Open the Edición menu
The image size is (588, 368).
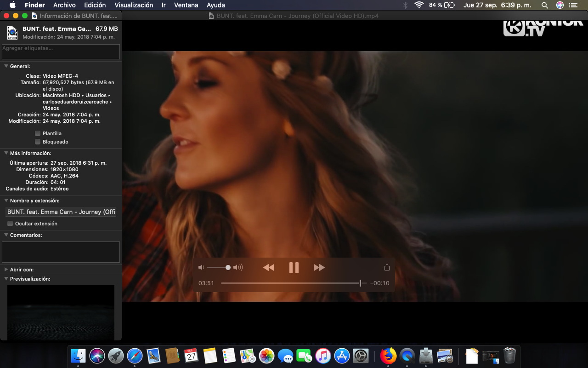tap(95, 5)
